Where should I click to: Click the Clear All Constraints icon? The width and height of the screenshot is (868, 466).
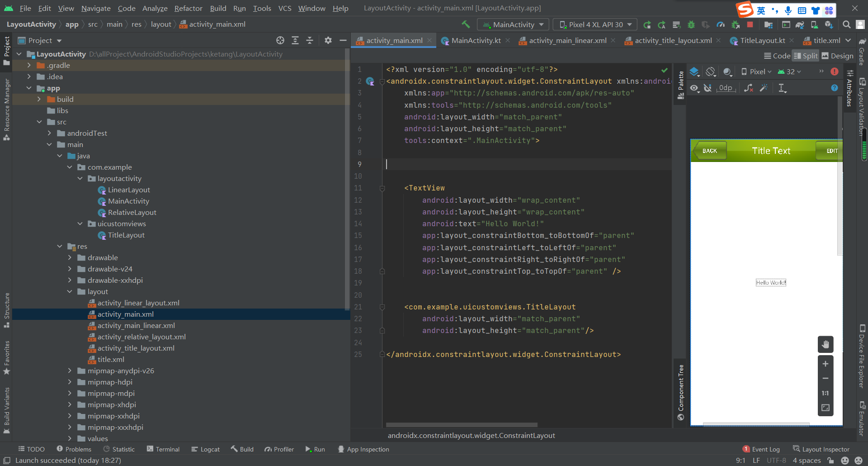tap(749, 88)
